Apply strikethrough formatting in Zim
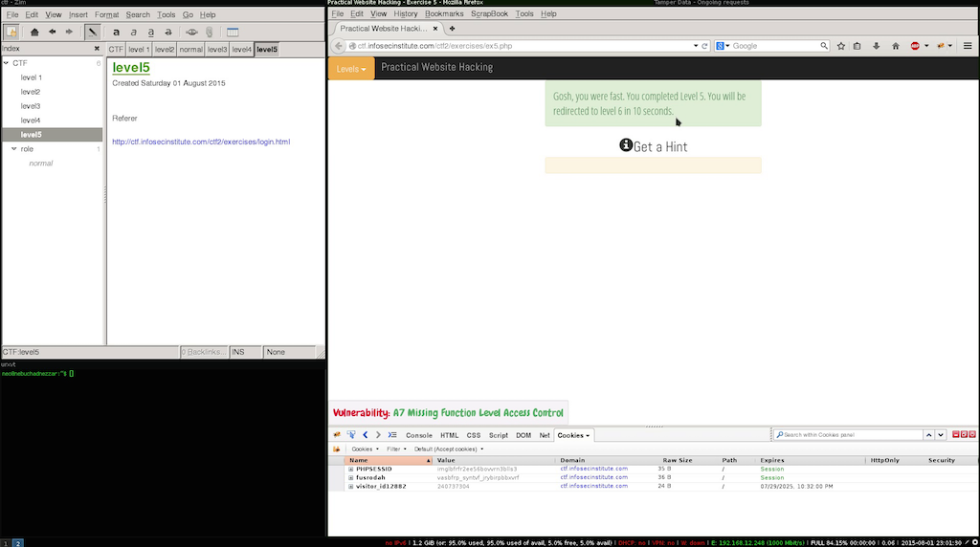The image size is (980, 547). [168, 32]
